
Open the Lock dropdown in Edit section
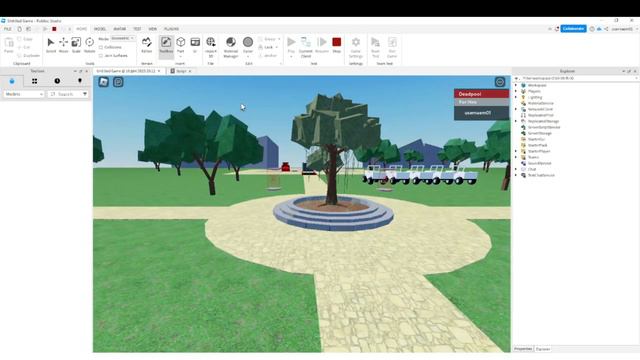(x=268, y=47)
